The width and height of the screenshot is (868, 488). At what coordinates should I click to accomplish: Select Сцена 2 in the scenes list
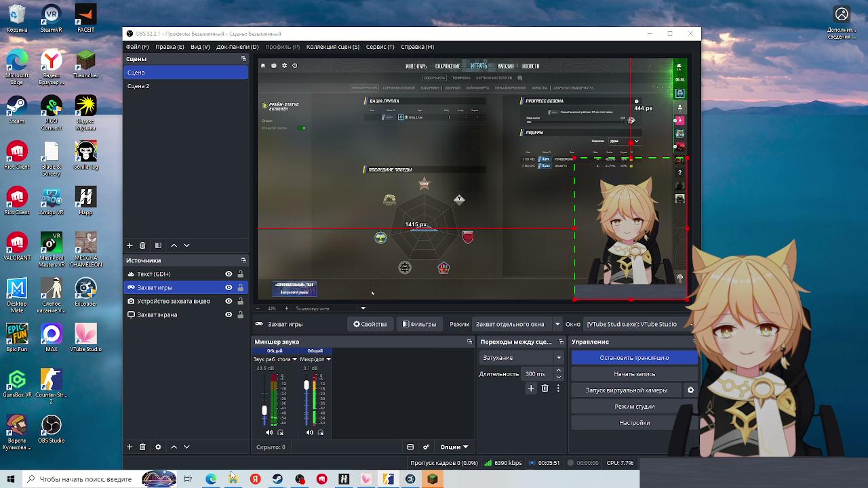(186, 86)
